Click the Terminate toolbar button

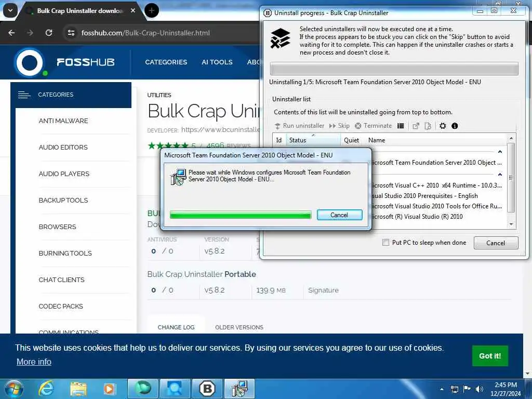coord(373,126)
